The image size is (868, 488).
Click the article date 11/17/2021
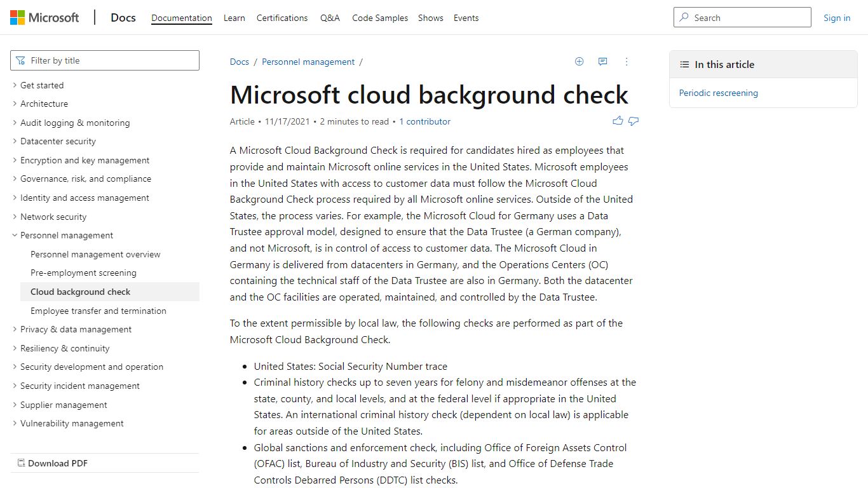287,121
